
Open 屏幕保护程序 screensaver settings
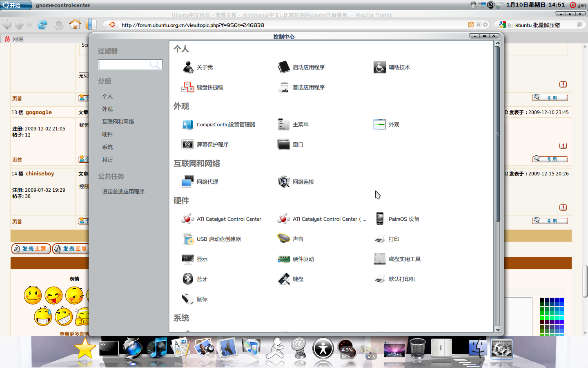pyautogui.click(x=205, y=144)
